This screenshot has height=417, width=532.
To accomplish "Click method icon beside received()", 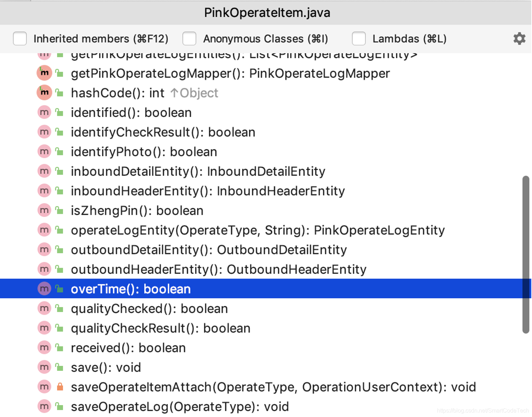I will (44, 348).
